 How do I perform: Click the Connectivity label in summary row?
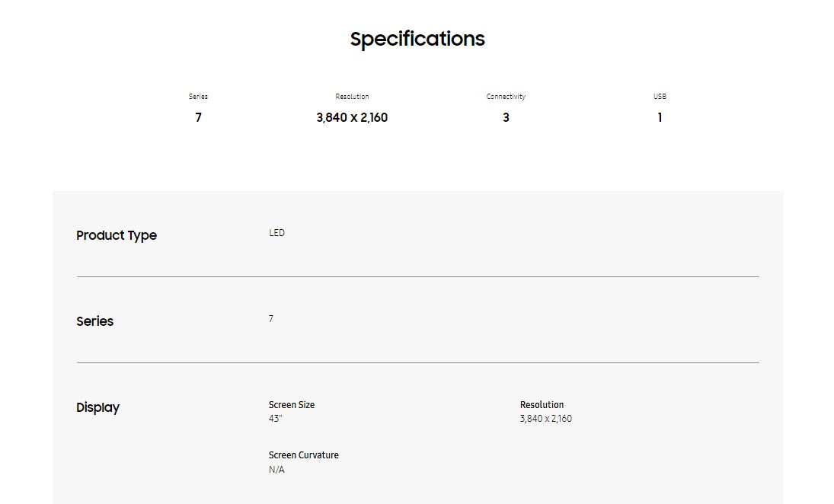point(506,97)
